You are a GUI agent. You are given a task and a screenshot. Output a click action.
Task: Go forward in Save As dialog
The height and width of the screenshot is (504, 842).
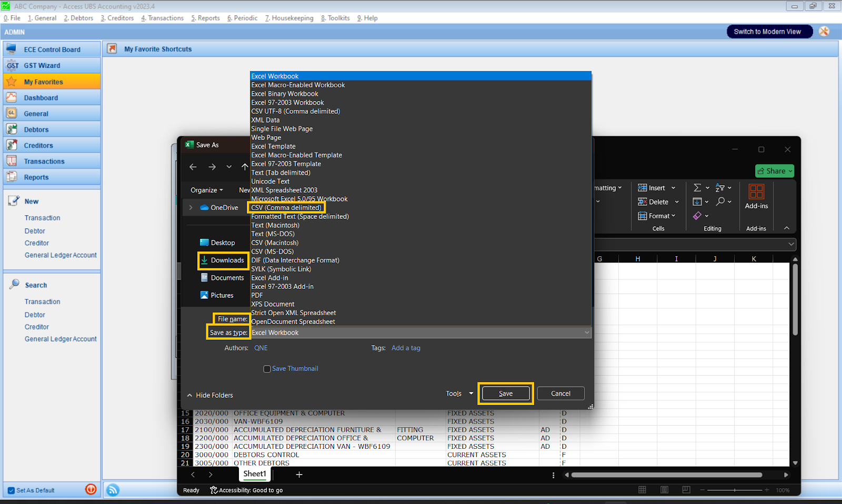point(212,167)
